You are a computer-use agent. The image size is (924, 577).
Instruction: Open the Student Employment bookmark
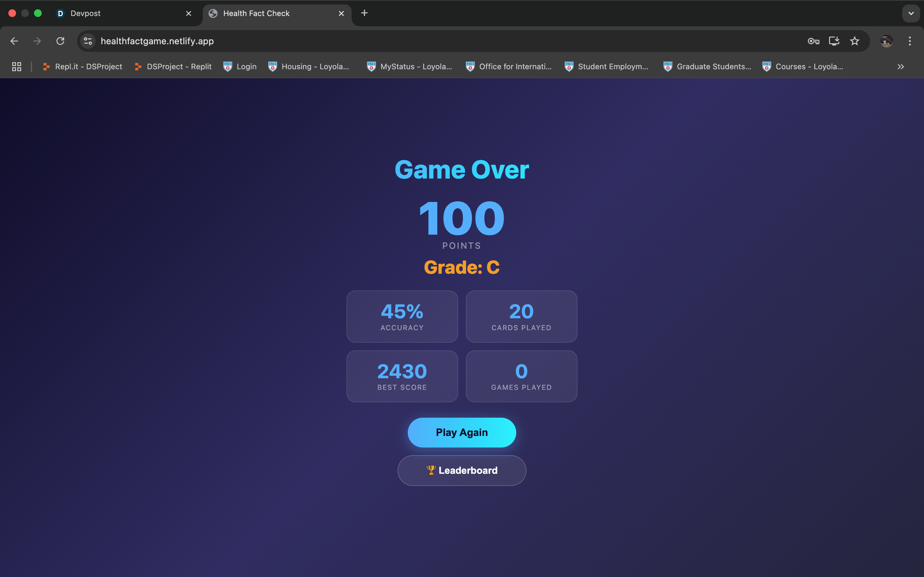pyautogui.click(x=607, y=66)
